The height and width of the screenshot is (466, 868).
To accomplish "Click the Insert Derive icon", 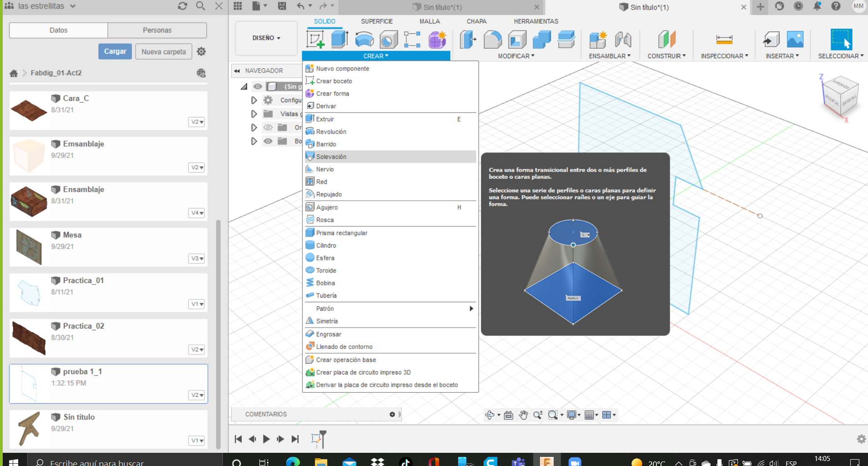I will (771, 40).
